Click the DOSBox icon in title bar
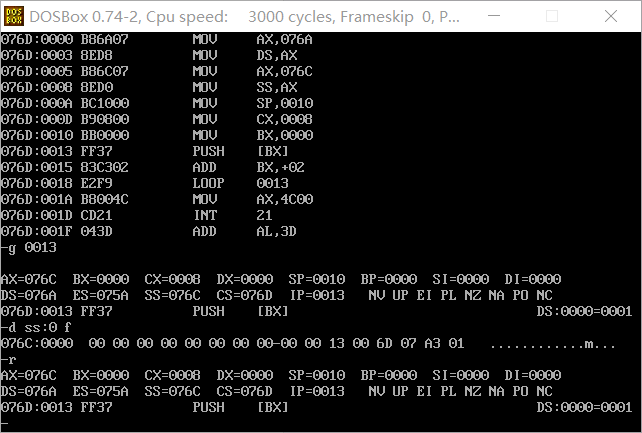 coord(14,16)
